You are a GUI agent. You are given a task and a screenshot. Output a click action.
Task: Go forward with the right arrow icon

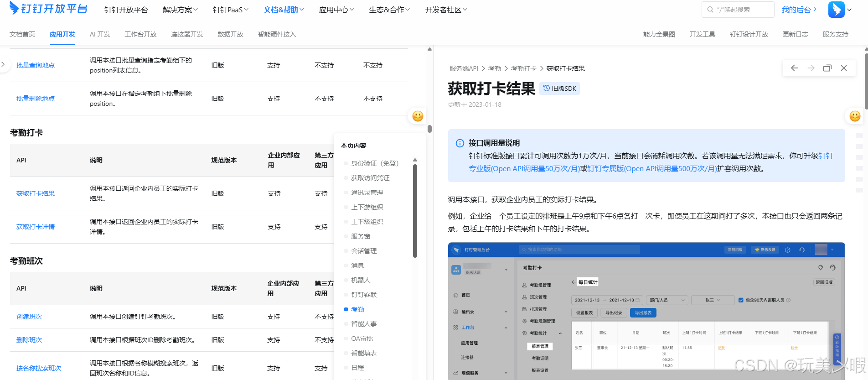(811, 68)
